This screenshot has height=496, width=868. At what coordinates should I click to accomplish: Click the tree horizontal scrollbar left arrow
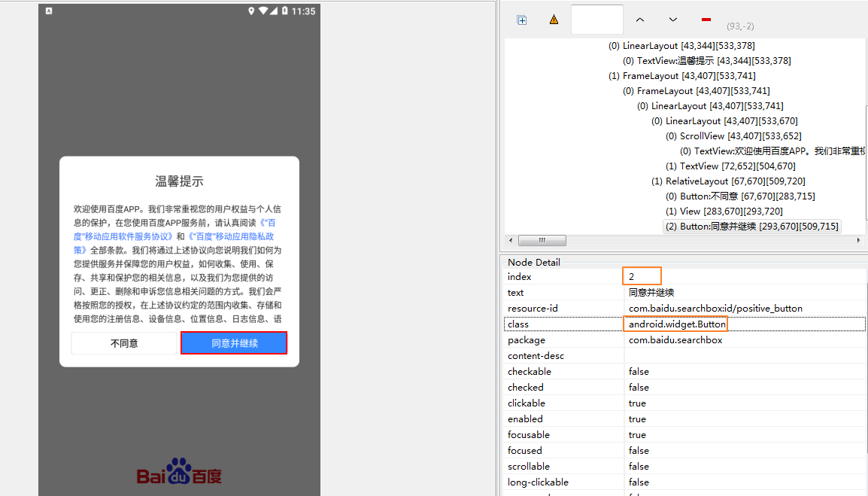(x=511, y=241)
